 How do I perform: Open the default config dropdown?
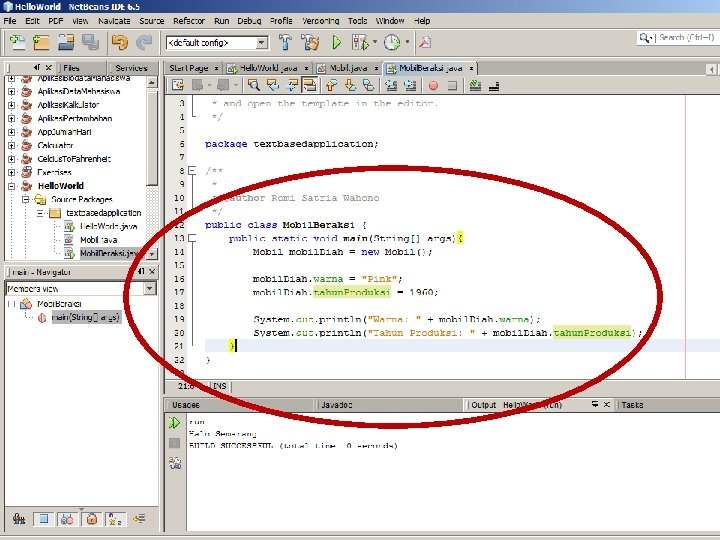[x=262, y=43]
